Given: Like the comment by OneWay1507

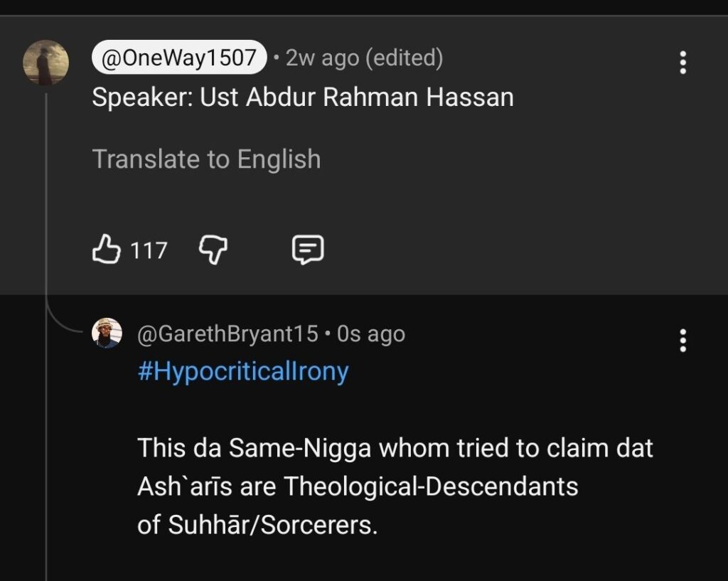Looking at the screenshot, I should click(x=107, y=250).
